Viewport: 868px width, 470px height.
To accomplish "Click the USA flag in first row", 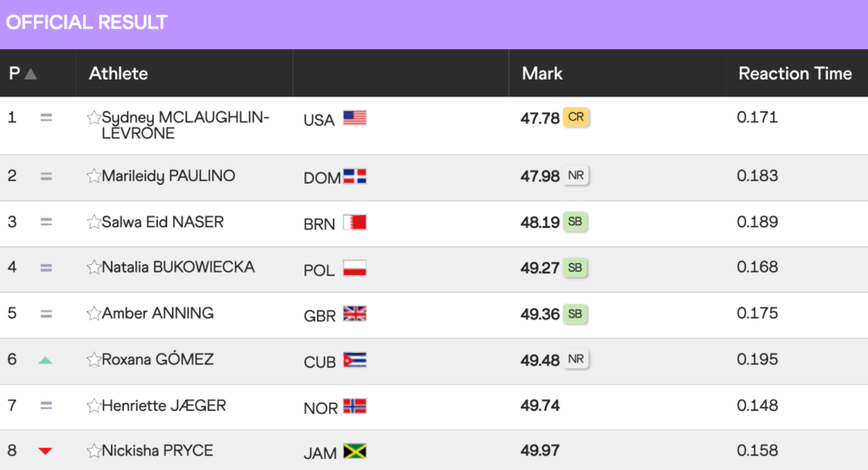I will point(355,118).
